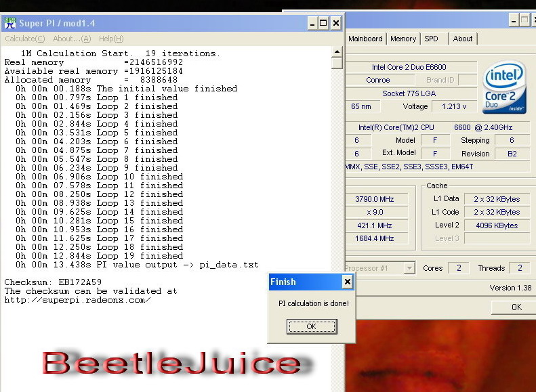Maximize the Super PI window
536x392 pixels.
(x=323, y=23)
